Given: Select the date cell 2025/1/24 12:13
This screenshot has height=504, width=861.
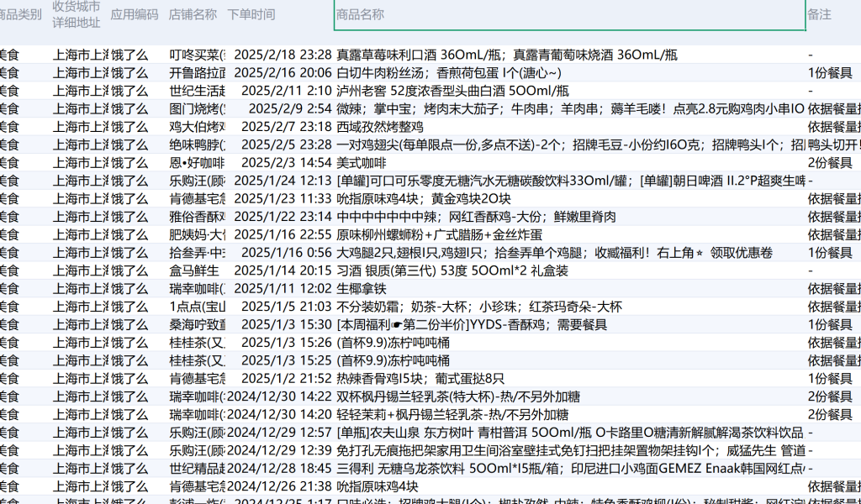Looking at the screenshot, I should 283,181.
